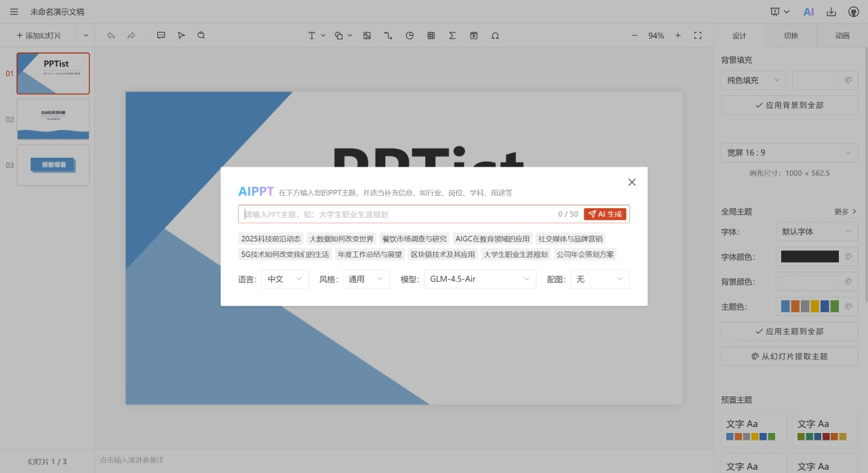Click the export download icon

click(831, 12)
